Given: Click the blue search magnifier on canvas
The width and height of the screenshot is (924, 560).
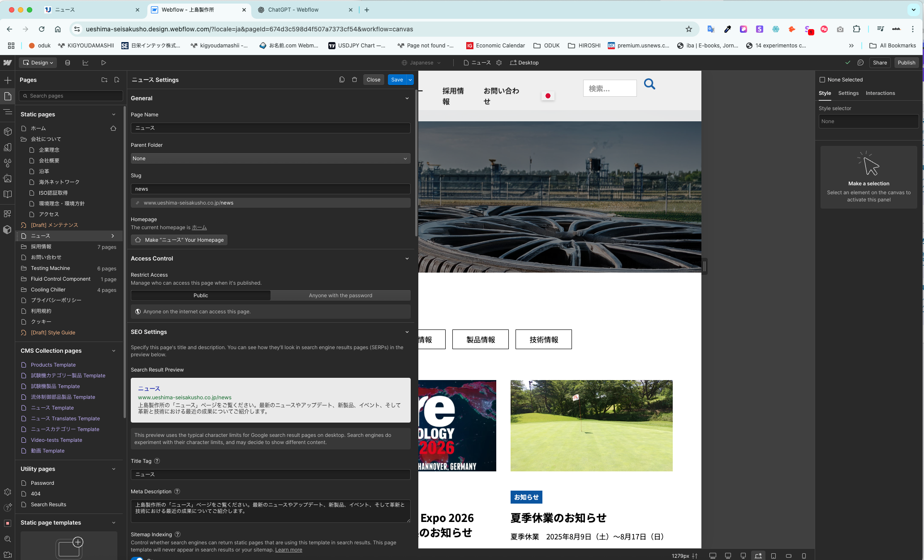Looking at the screenshot, I should [x=649, y=84].
